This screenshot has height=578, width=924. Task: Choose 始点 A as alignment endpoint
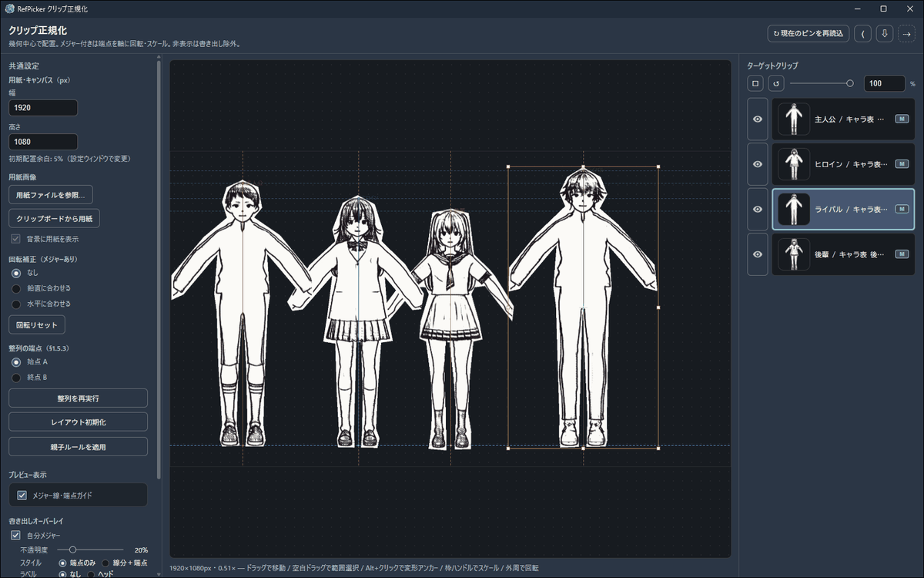[16, 361]
